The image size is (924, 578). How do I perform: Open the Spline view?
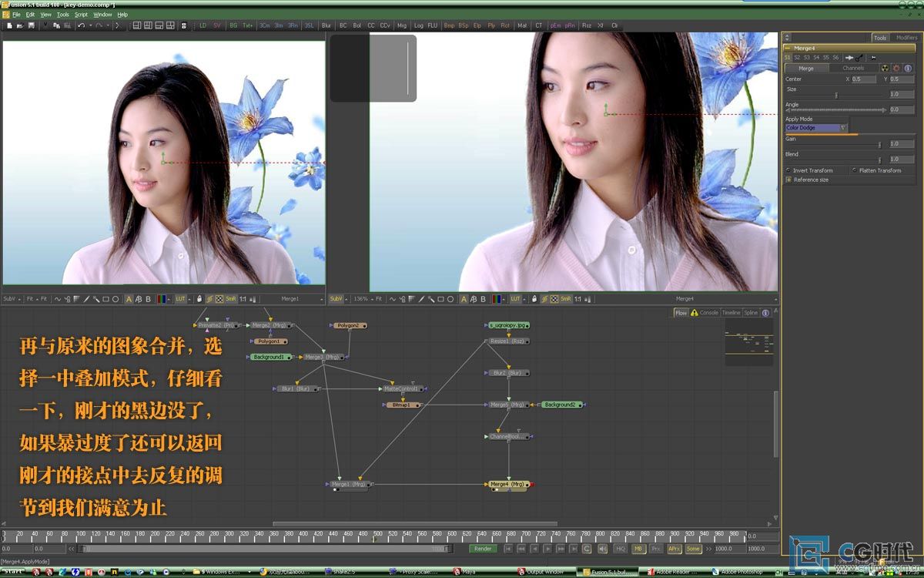(751, 313)
